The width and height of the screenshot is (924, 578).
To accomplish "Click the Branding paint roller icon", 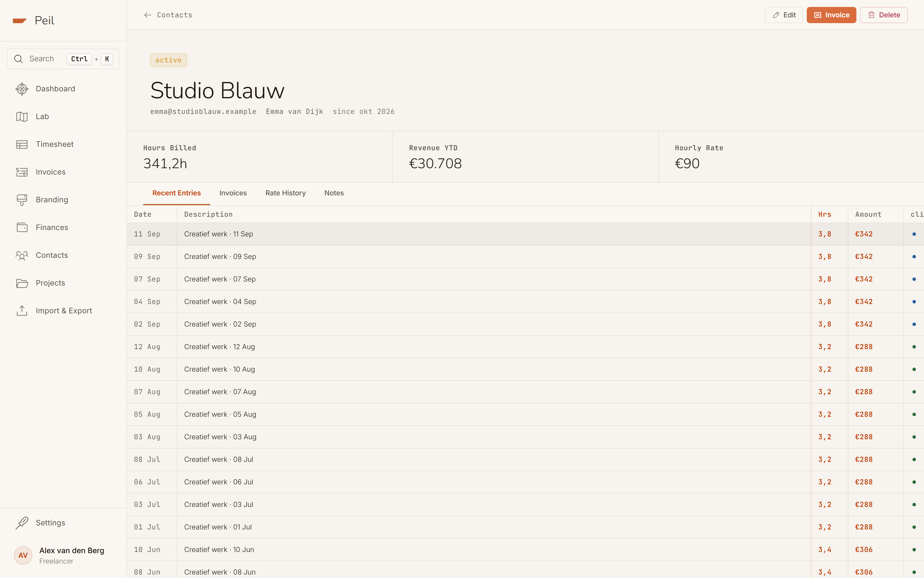I will click(x=22, y=200).
